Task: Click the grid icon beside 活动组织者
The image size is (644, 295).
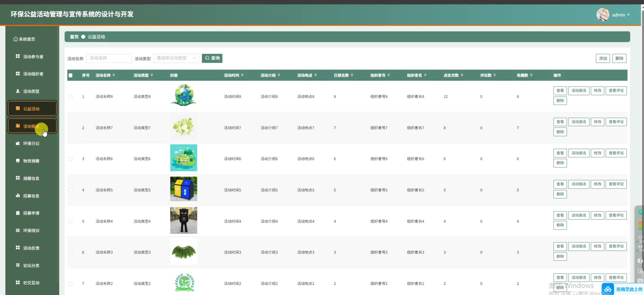Action: (x=18, y=73)
